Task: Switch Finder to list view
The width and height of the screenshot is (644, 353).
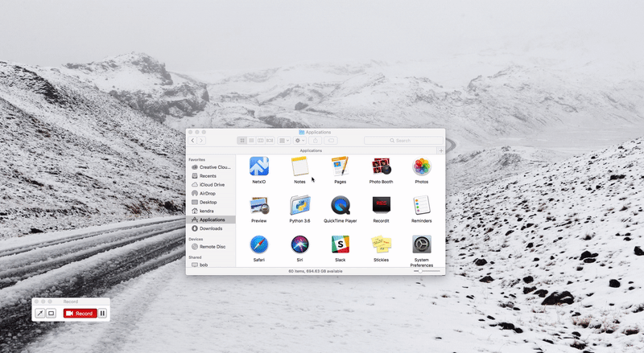Action: [x=251, y=141]
